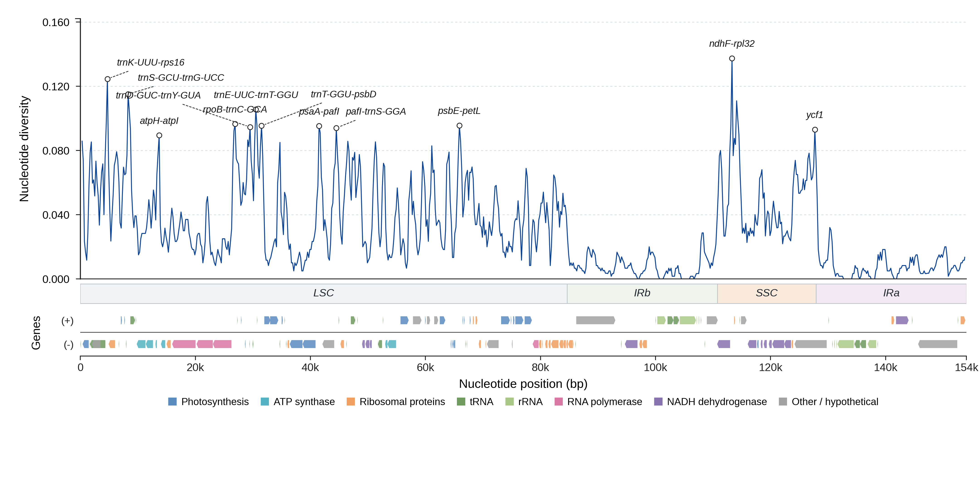
Task: Click the 'Other / hypothetical' legend label
Action: [x=835, y=402]
